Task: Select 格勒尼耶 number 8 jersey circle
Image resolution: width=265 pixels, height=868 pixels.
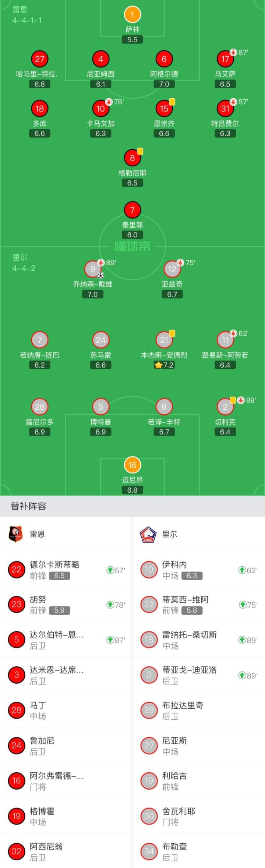Action: (x=132, y=158)
